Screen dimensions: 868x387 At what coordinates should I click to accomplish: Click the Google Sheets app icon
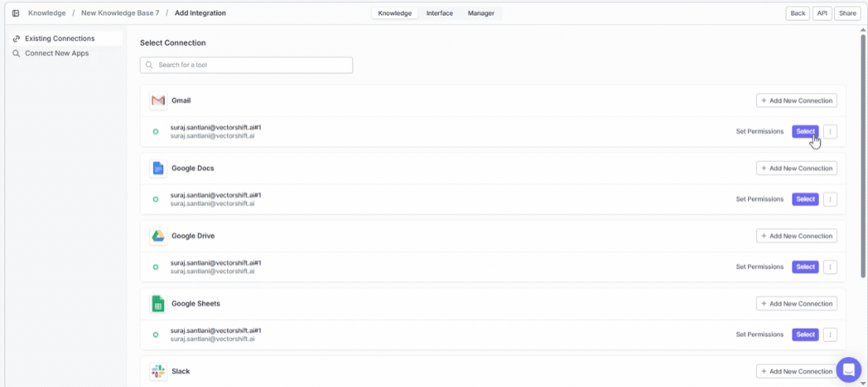point(159,304)
